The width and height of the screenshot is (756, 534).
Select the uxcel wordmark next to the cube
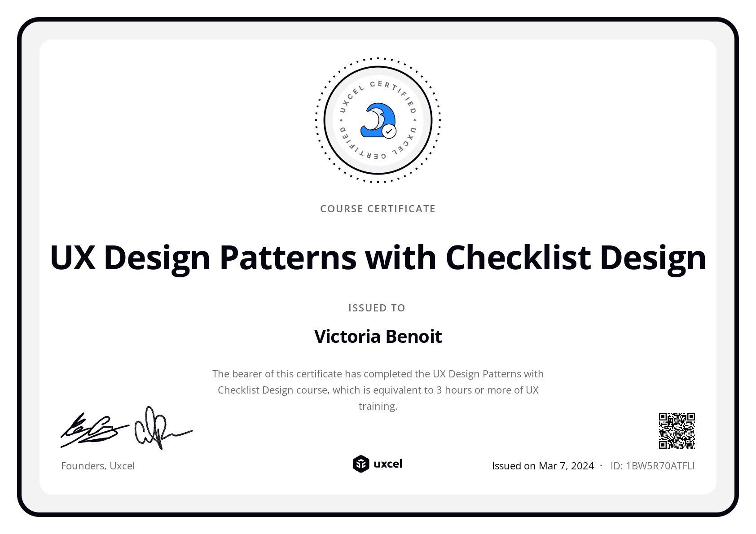pos(389,464)
